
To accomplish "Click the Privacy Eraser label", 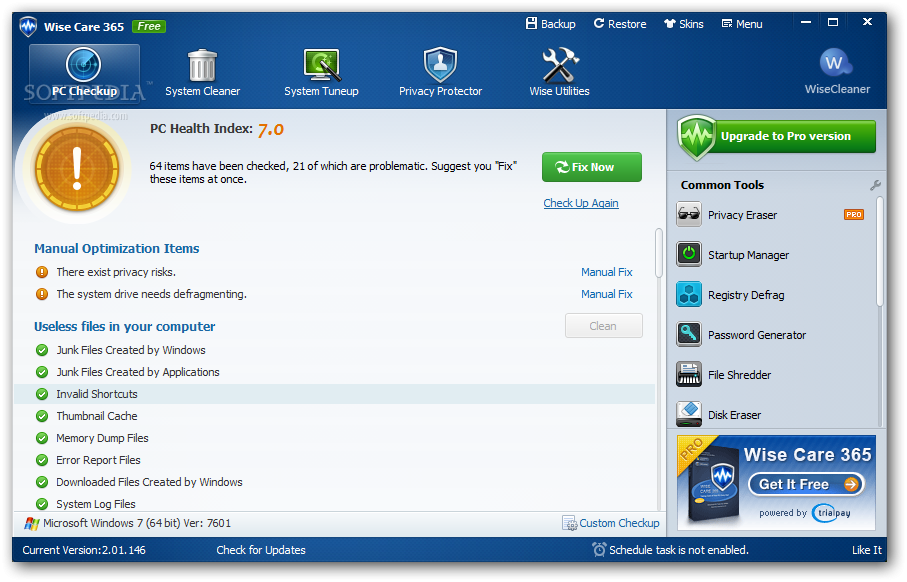I will point(742,215).
